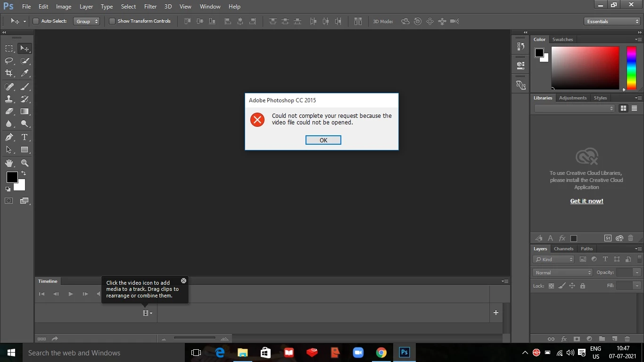
Task: Change screen mode icon
Action: 25,201
